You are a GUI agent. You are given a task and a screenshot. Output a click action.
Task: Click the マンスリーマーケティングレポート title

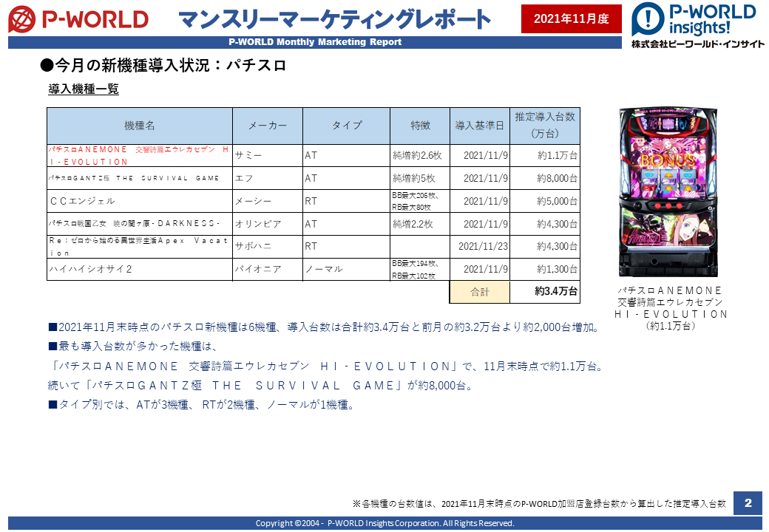pyautogui.click(x=334, y=19)
